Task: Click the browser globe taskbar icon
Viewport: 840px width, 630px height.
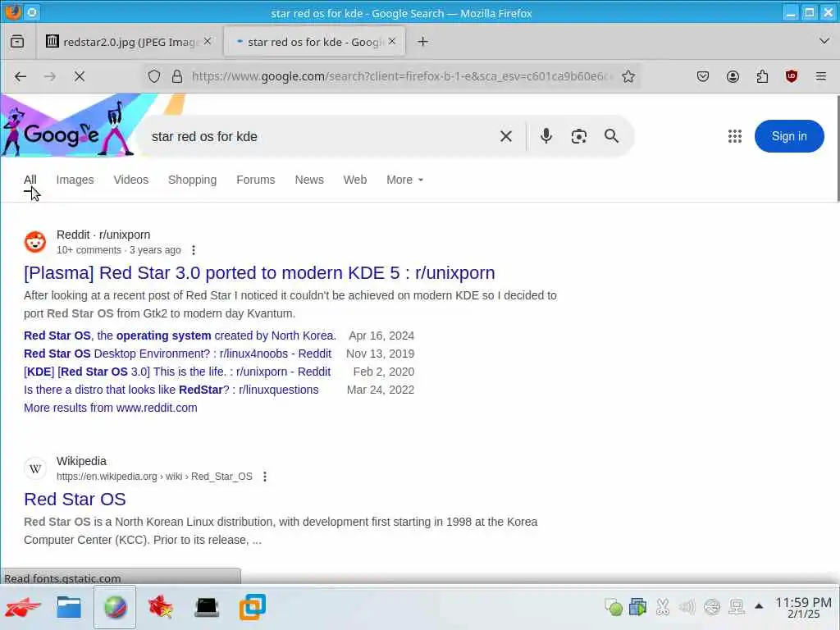Action: 115,608
